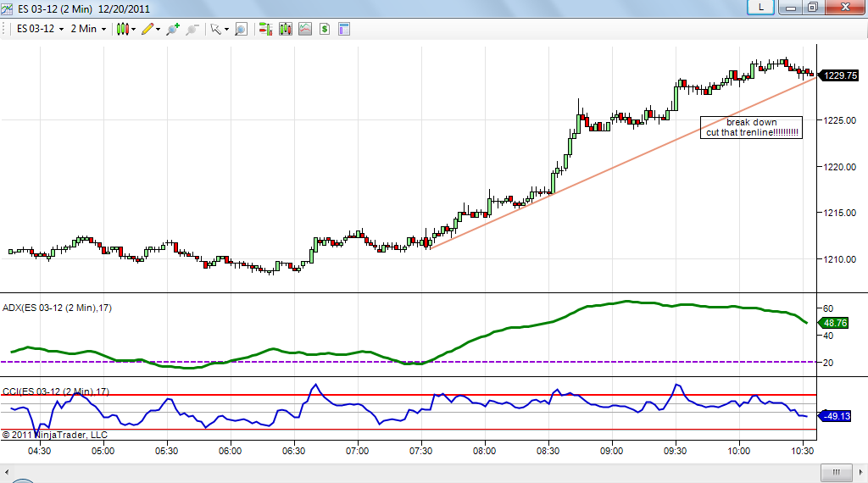868x483 pixels.
Task: Click the zoom in magnifier icon
Action: pyautogui.click(x=173, y=30)
